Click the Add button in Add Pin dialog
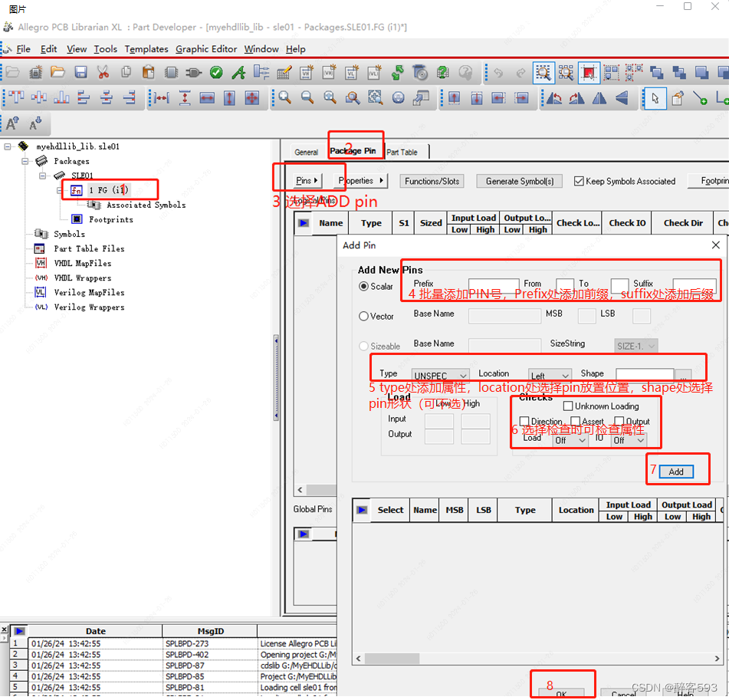Image resolution: width=729 pixels, height=700 pixels. (676, 472)
